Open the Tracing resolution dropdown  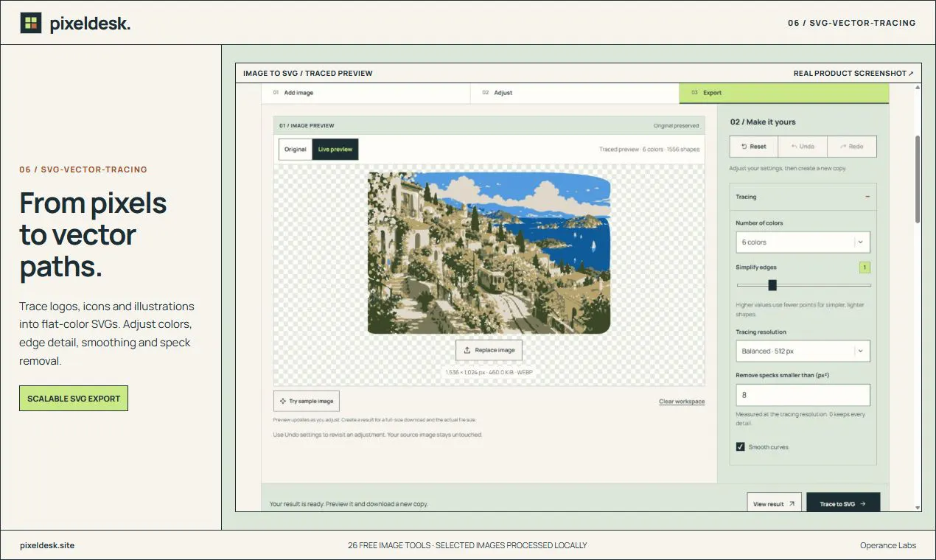(803, 351)
